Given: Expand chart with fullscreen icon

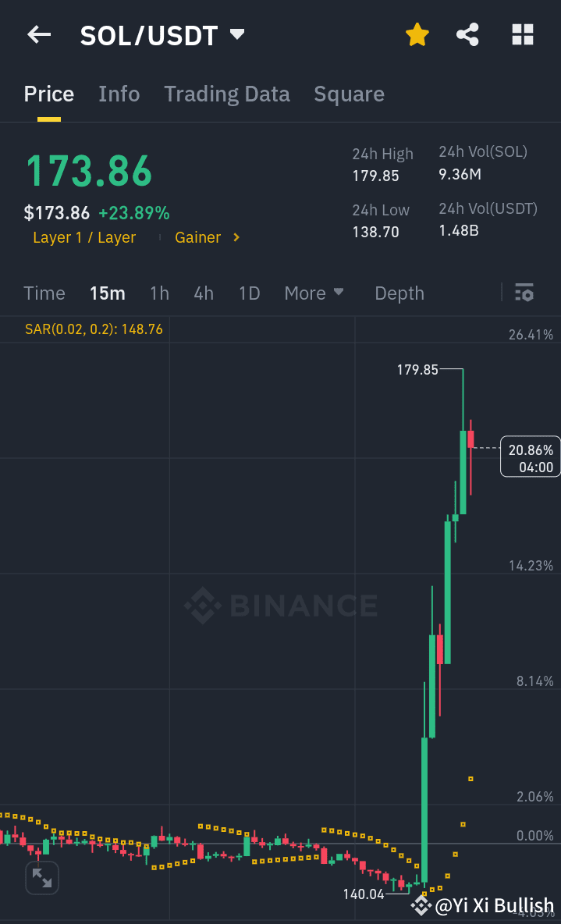Looking at the screenshot, I should pyautogui.click(x=42, y=878).
